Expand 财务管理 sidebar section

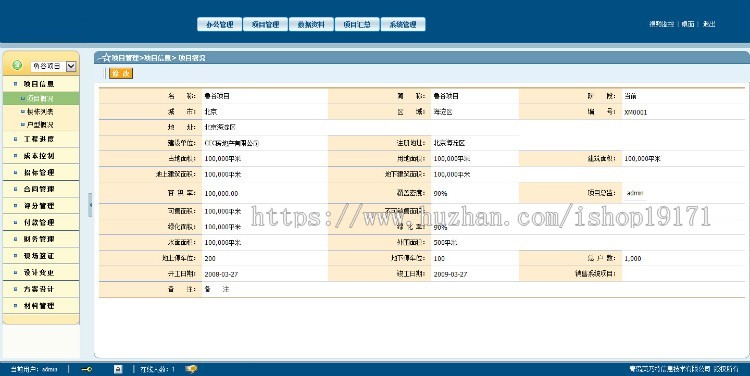[x=39, y=239]
